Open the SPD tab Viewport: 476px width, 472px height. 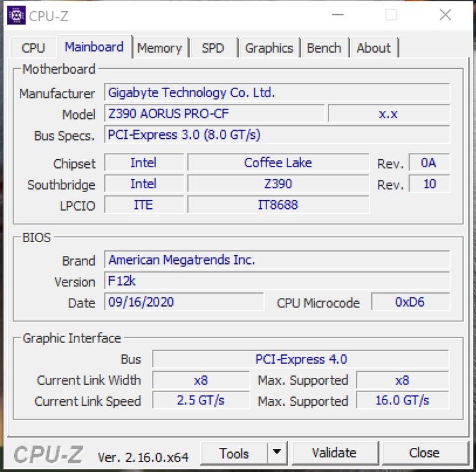point(213,48)
